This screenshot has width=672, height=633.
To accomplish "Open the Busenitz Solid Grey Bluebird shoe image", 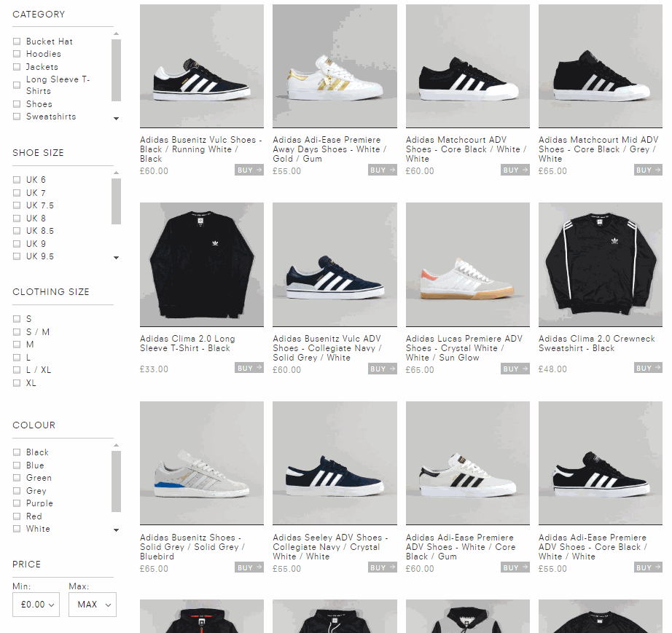I will 202,463.
